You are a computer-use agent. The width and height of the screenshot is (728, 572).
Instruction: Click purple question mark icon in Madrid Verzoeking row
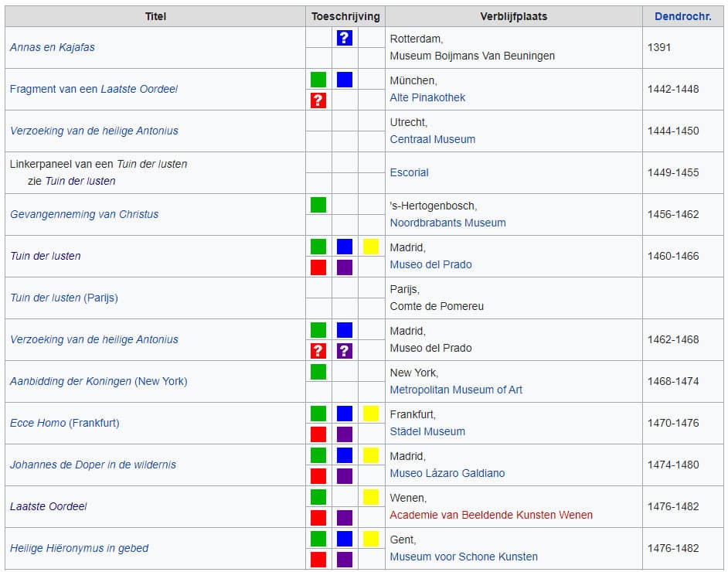point(345,351)
